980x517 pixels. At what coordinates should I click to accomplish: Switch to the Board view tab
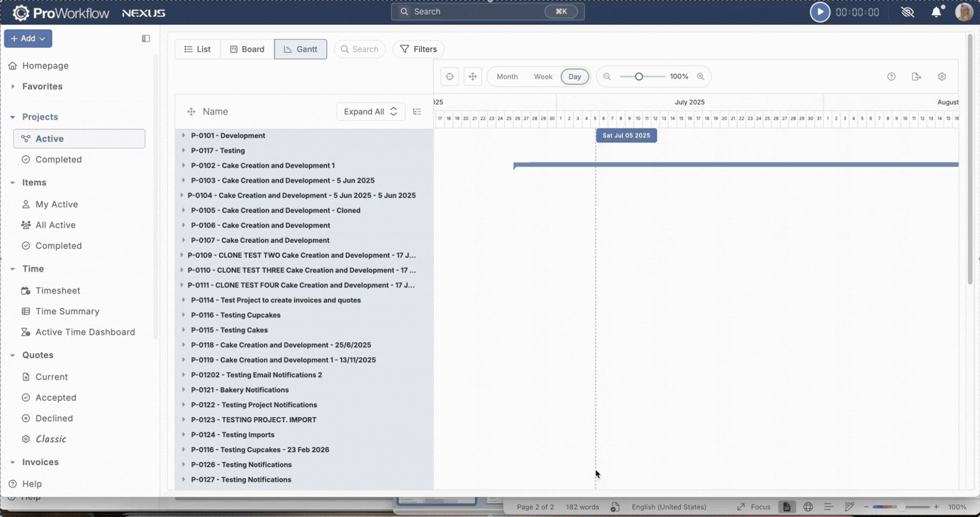(247, 49)
